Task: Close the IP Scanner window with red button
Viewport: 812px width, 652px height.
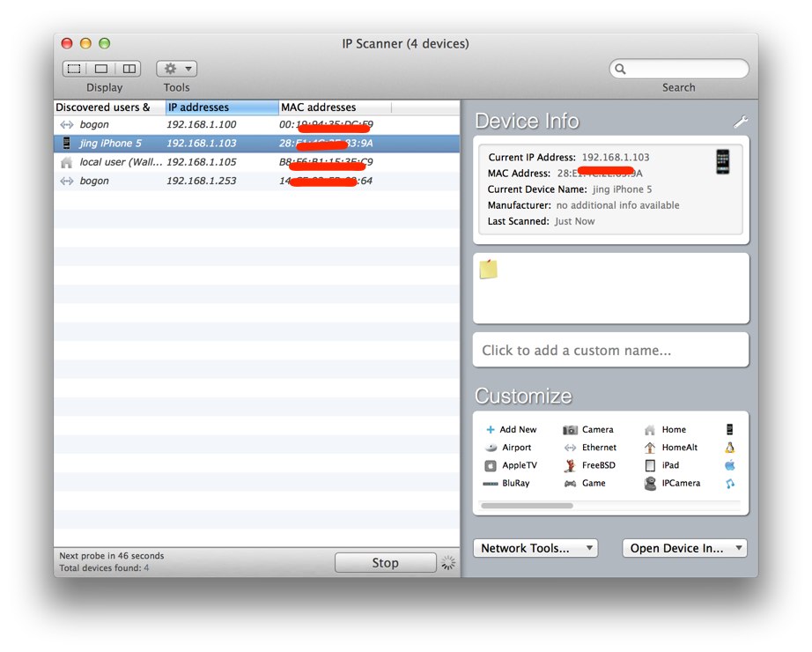Action: pyautogui.click(x=67, y=43)
